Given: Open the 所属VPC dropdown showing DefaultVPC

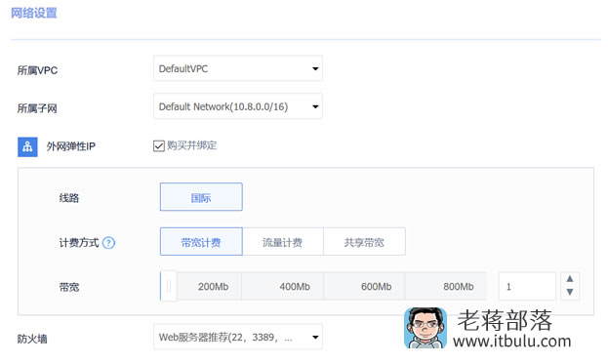Looking at the screenshot, I should pos(238,68).
